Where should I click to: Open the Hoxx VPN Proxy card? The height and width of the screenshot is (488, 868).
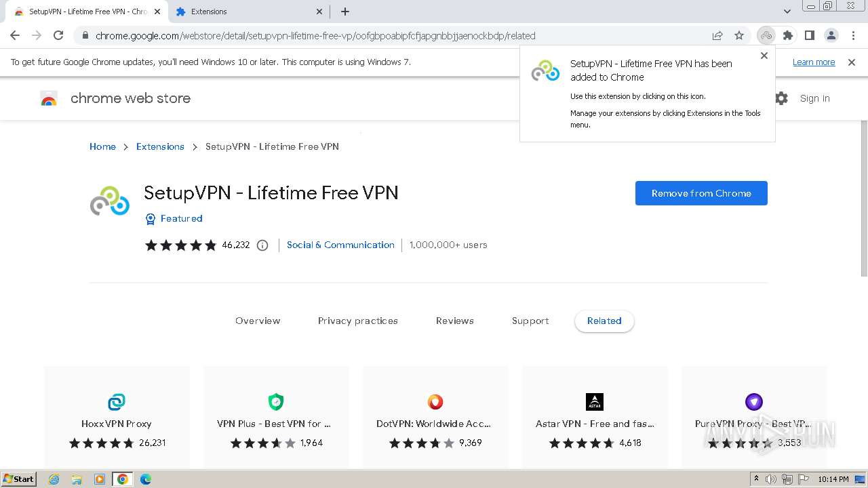tap(117, 417)
